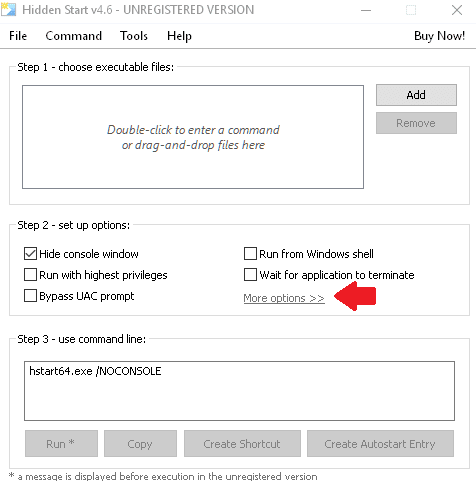
Task: Open the Tools menu
Action: [x=134, y=36]
